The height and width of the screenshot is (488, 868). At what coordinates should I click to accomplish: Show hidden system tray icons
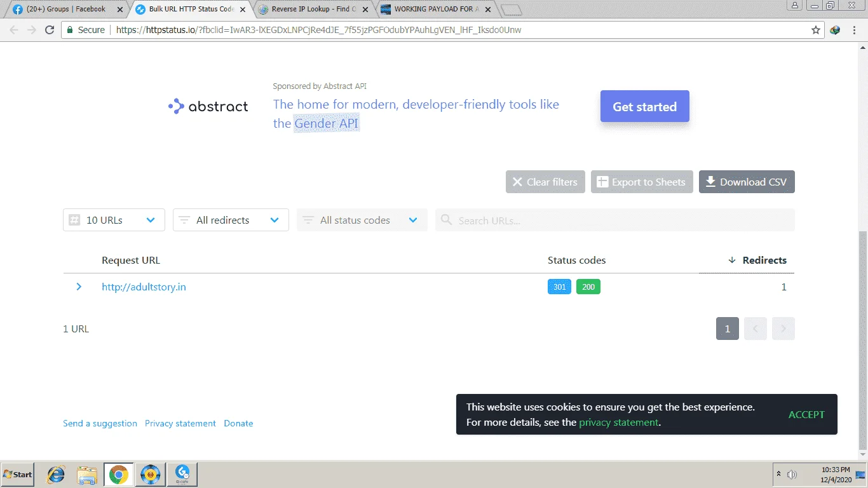pyautogui.click(x=778, y=475)
